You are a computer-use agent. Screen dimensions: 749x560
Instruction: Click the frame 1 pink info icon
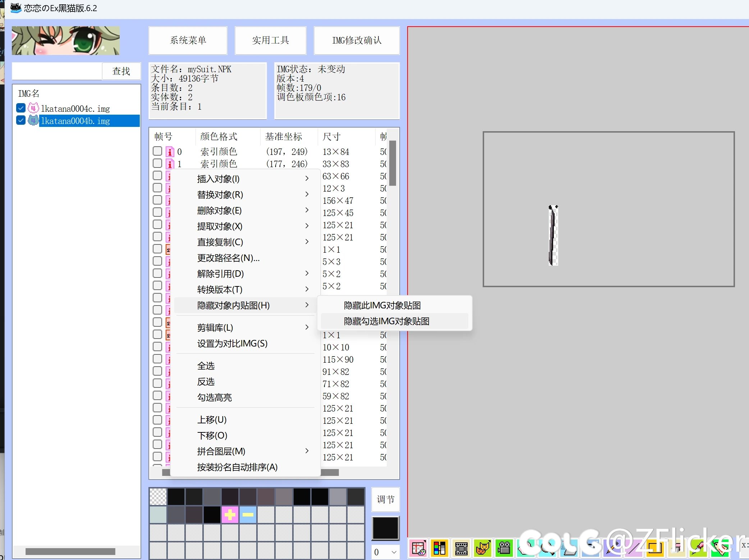170,164
